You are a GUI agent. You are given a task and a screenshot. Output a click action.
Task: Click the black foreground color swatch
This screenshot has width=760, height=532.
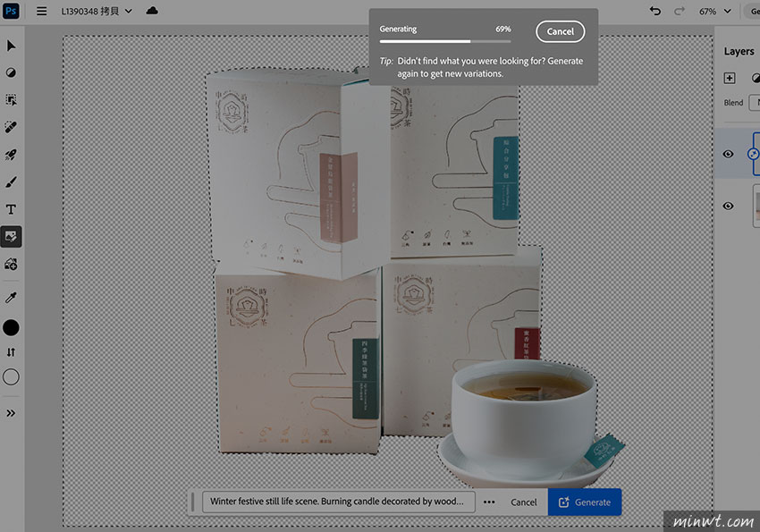click(11, 327)
